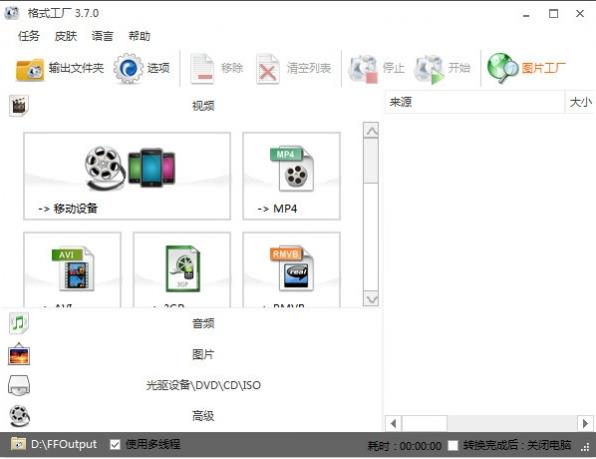The image size is (596, 459).
Task: Click the status bar output folder icon
Action: click(x=18, y=444)
